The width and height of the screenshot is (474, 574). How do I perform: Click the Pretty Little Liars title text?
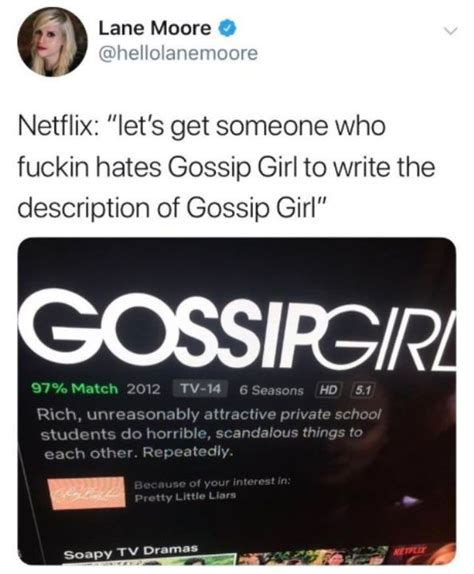pyautogui.click(x=186, y=497)
